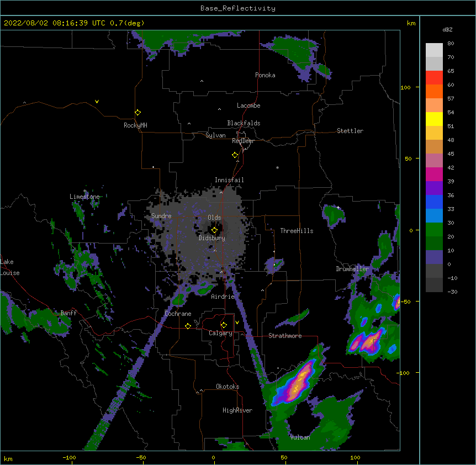Viewport: 476px width, 465px height.
Task: Click the -100 tick on the bottom axis
Action: coord(69,457)
